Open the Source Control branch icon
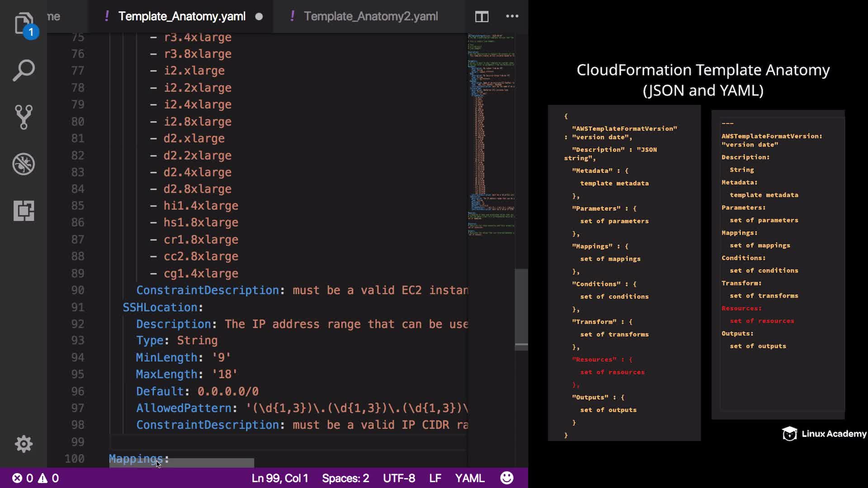Image resolution: width=868 pixels, height=488 pixels. click(x=24, y=117)
